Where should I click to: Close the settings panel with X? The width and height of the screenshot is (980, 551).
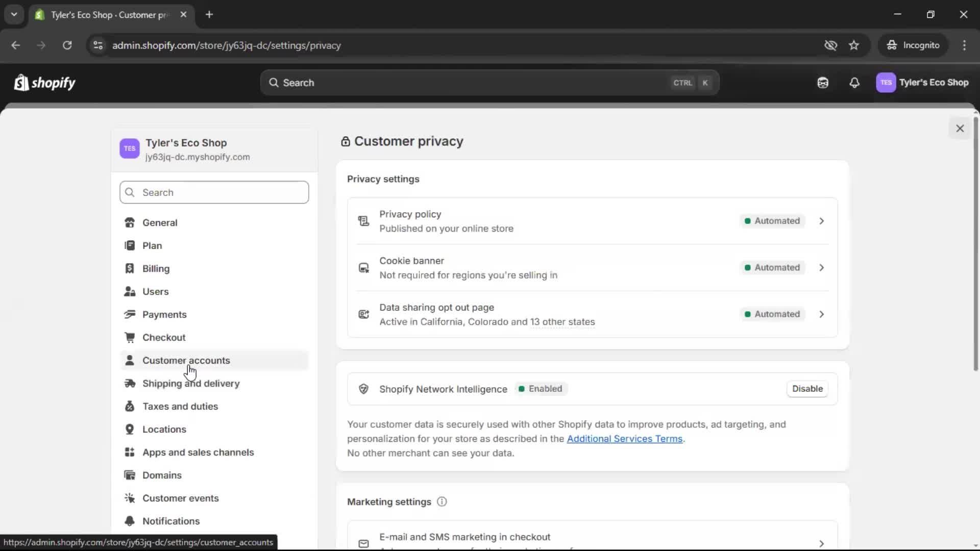[x=960, y=129]
